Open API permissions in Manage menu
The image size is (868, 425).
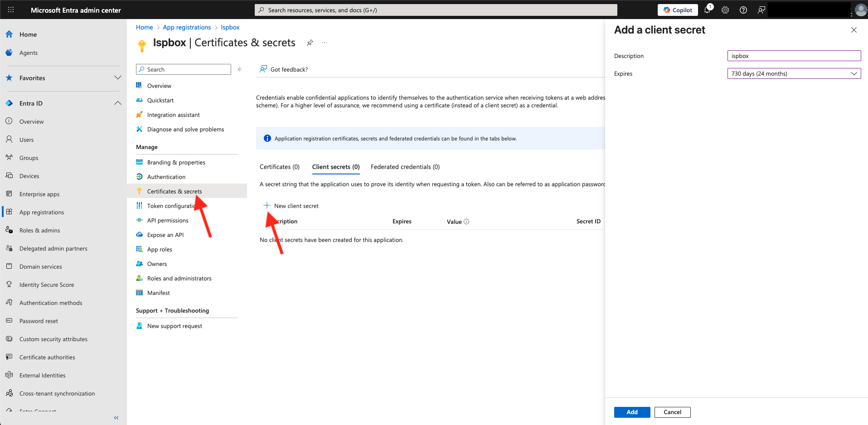tap(168, 220)
